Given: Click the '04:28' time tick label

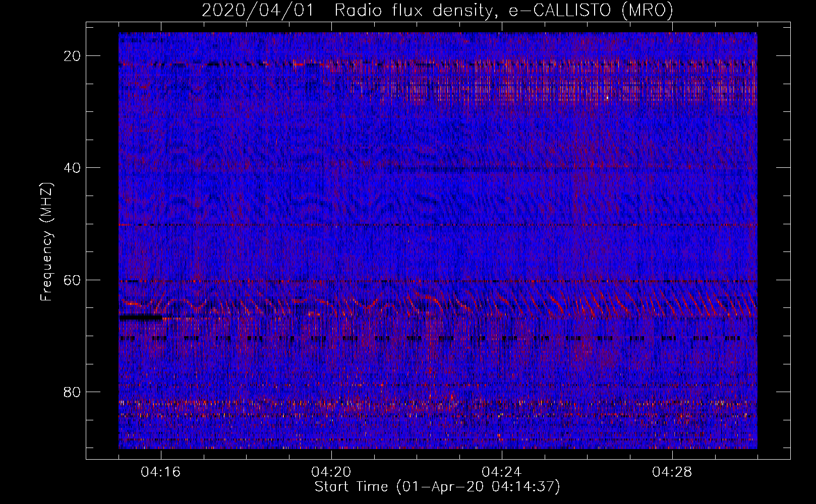Looking at the screenshot, I should tap(672, 472).
